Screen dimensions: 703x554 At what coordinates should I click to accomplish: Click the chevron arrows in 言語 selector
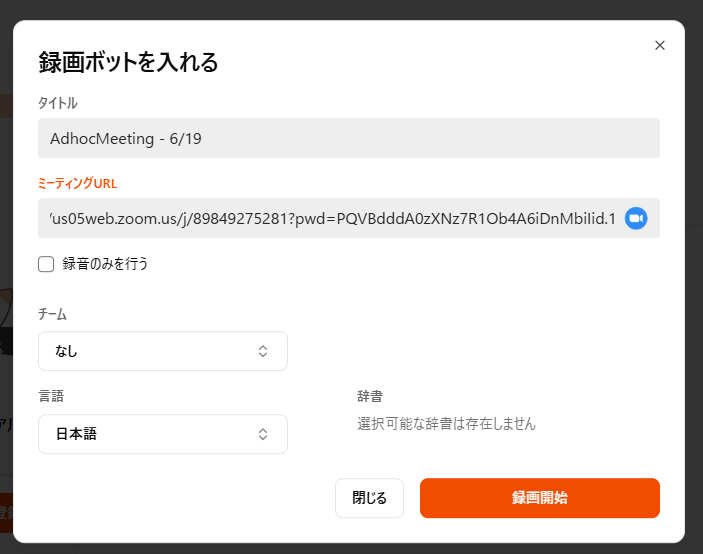263,434
